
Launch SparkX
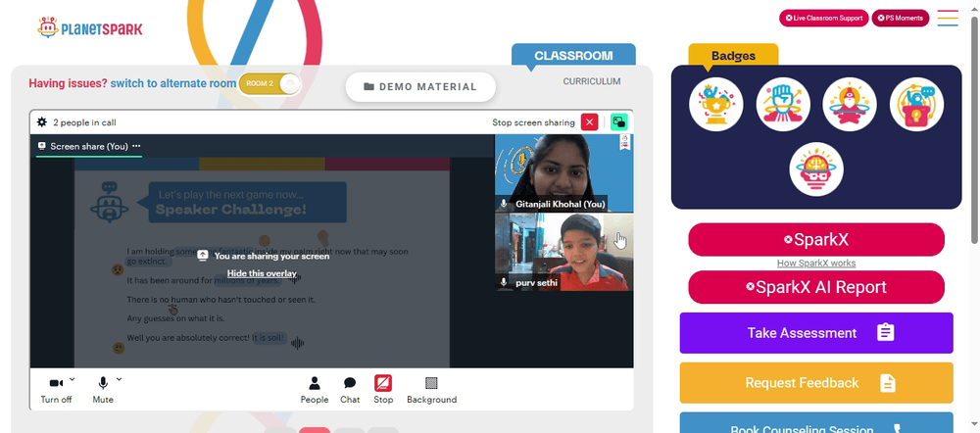[x=816, y=239]
